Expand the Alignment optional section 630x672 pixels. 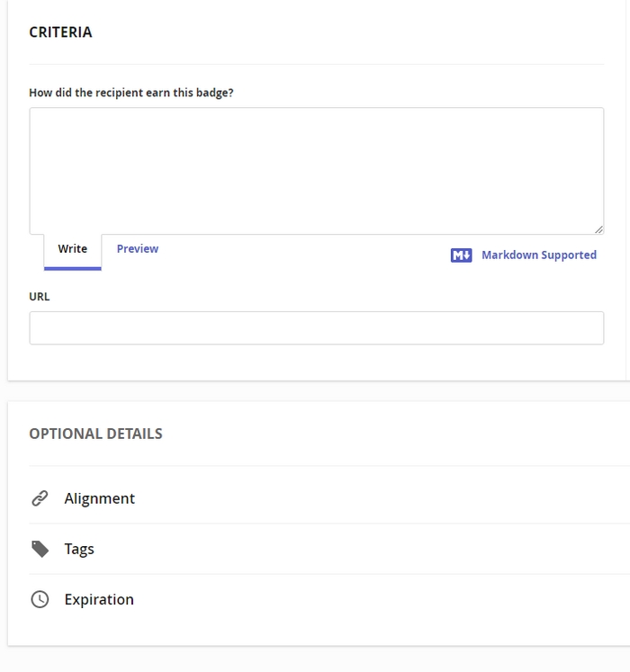[x=100, y=498]
